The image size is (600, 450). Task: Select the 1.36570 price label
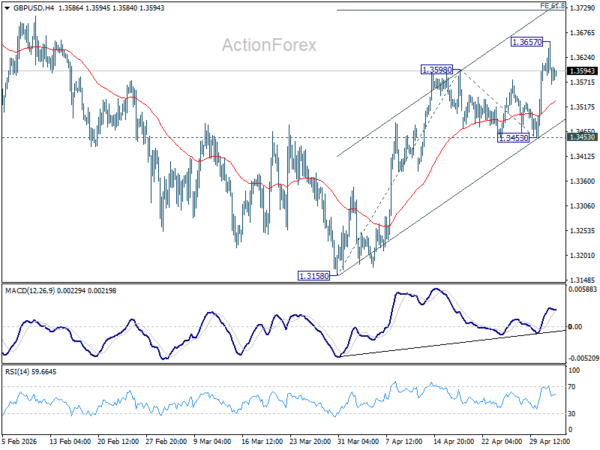527,42
